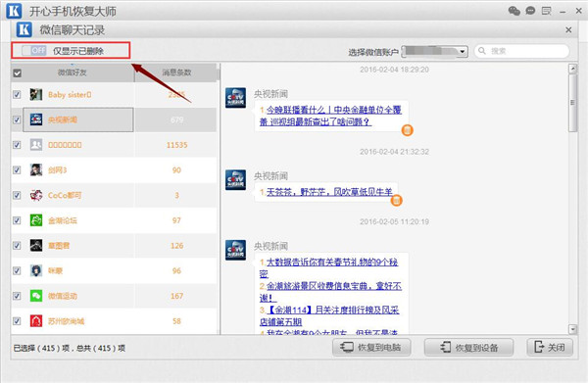Click the chat scrollbar down arrow

572,329
